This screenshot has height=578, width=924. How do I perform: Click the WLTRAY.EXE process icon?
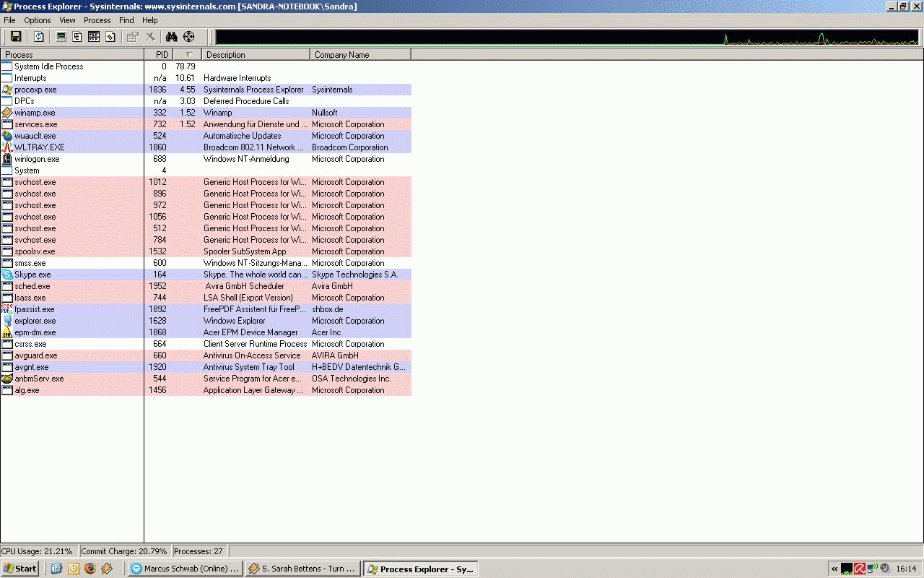[x=7, y=147]
